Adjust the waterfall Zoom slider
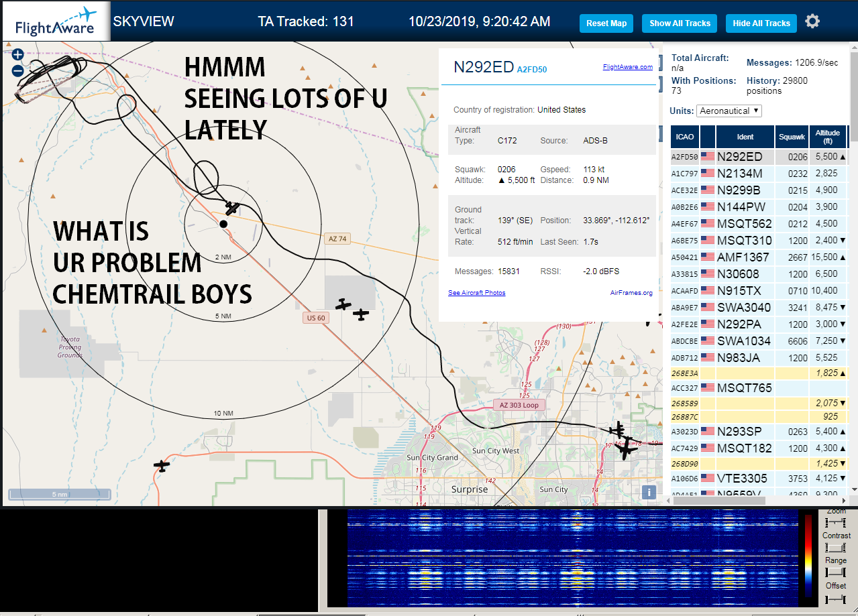 click(836, 522)
